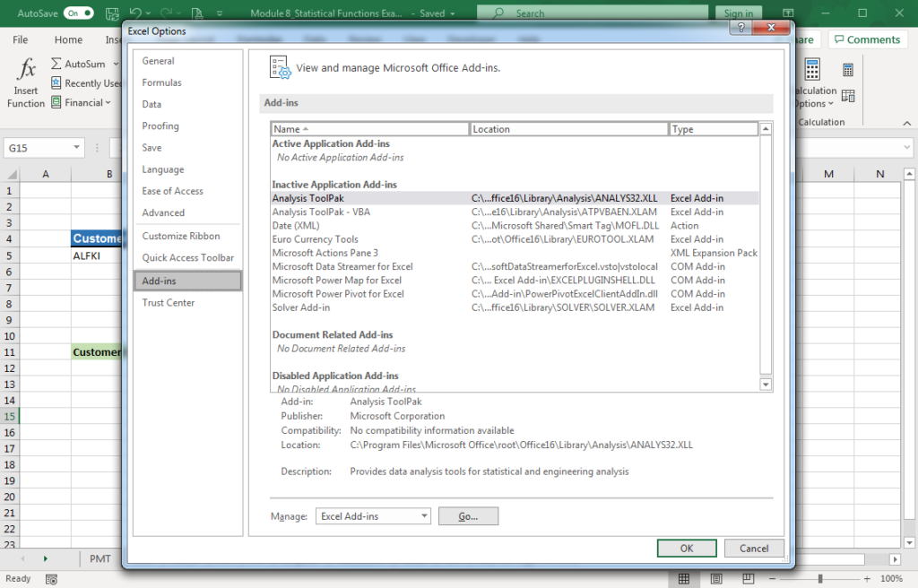Switch to Page Layout view
Image resolution: width=918 pixels, height=588 pixels.
(x=714, y=578)
